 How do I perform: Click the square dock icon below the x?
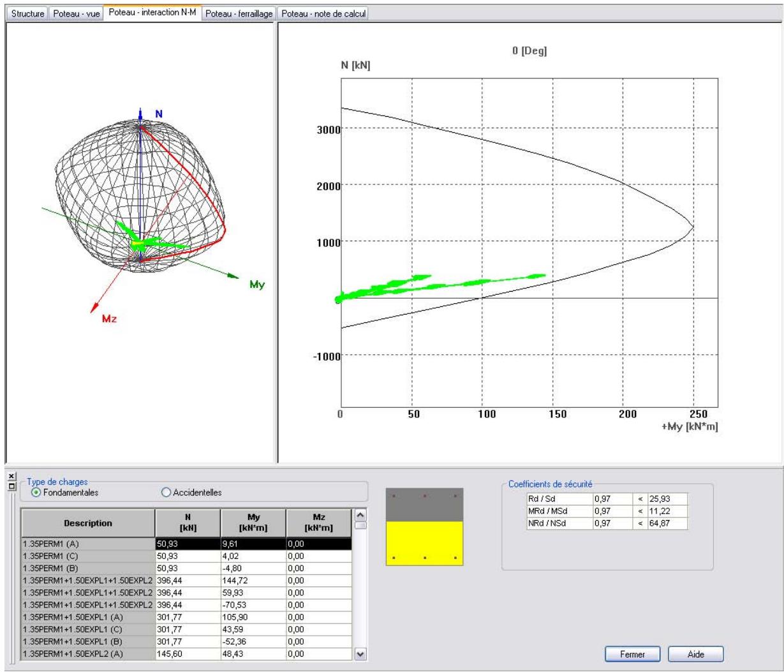click(x=13, y=486)
